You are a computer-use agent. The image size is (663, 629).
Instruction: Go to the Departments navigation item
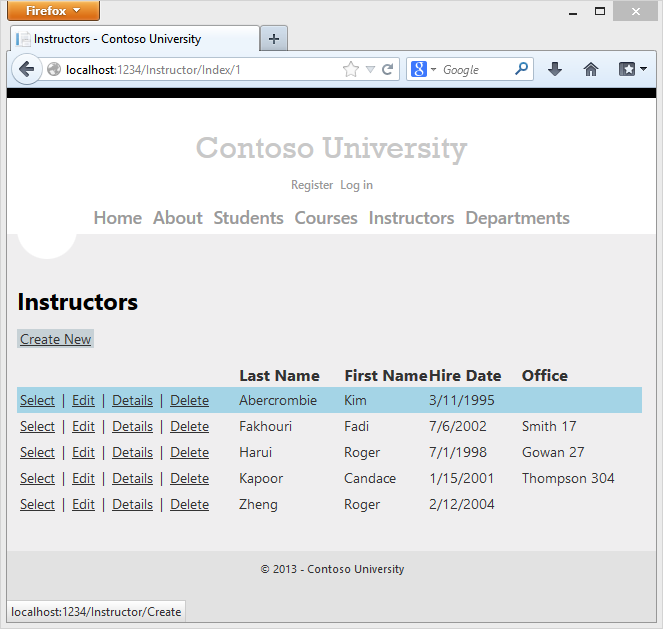click(x=517, y=218)
